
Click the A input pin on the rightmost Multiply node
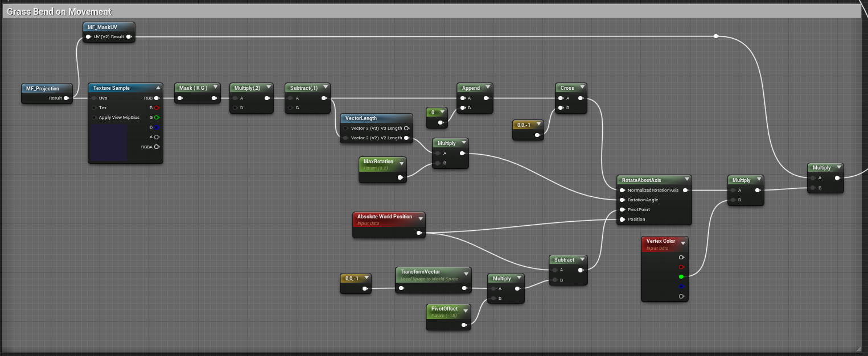(812, 177)
